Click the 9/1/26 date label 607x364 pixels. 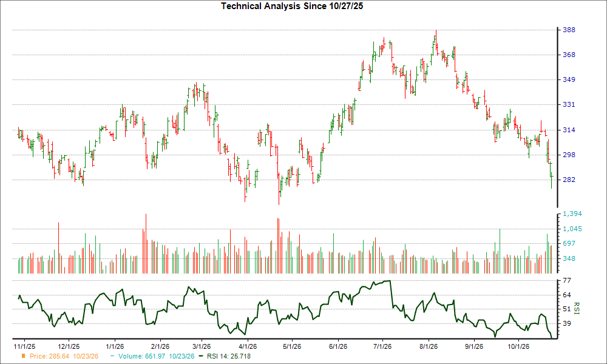(474, 346)
